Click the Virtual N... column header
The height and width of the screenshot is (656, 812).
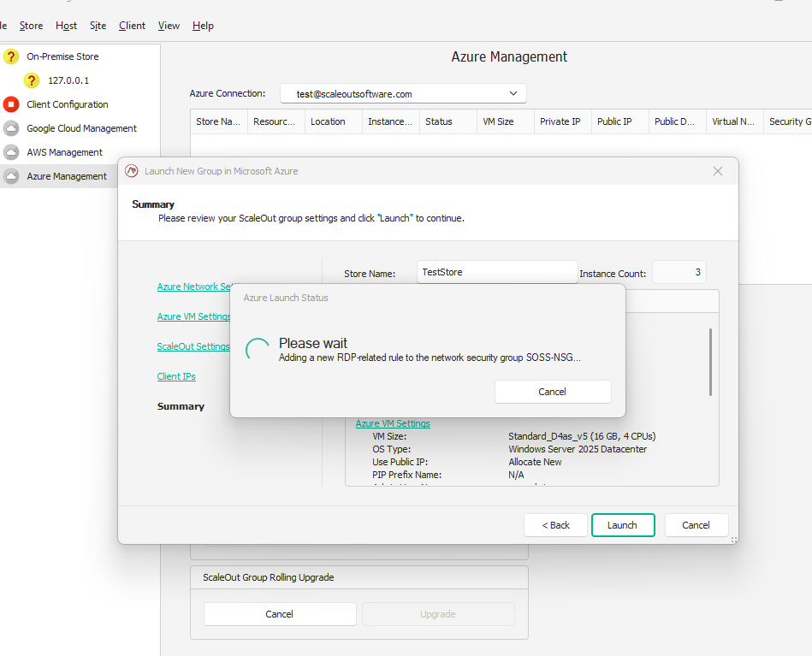pos(735,121)
